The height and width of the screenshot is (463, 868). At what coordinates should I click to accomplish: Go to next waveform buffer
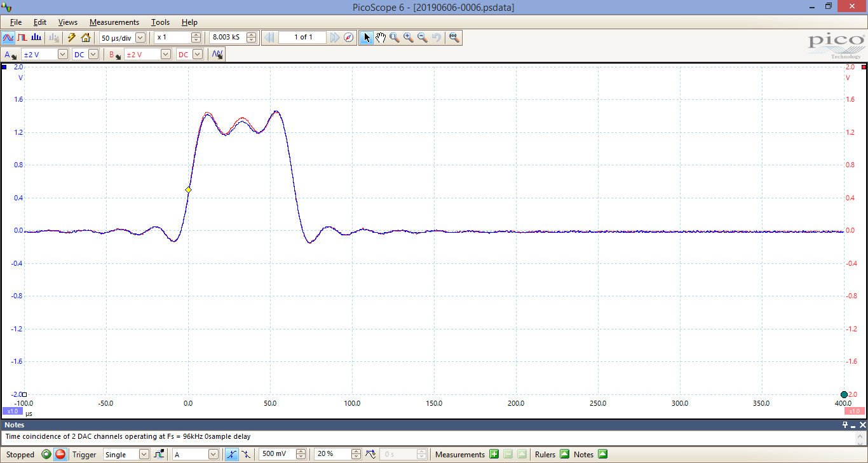(335, 38)
